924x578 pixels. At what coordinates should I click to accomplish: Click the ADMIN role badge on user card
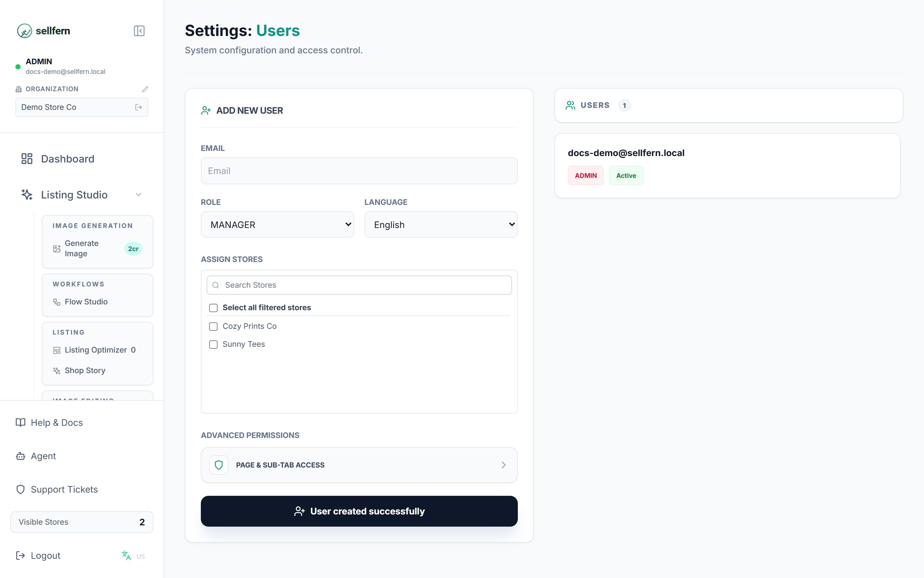tap(586, 175)
